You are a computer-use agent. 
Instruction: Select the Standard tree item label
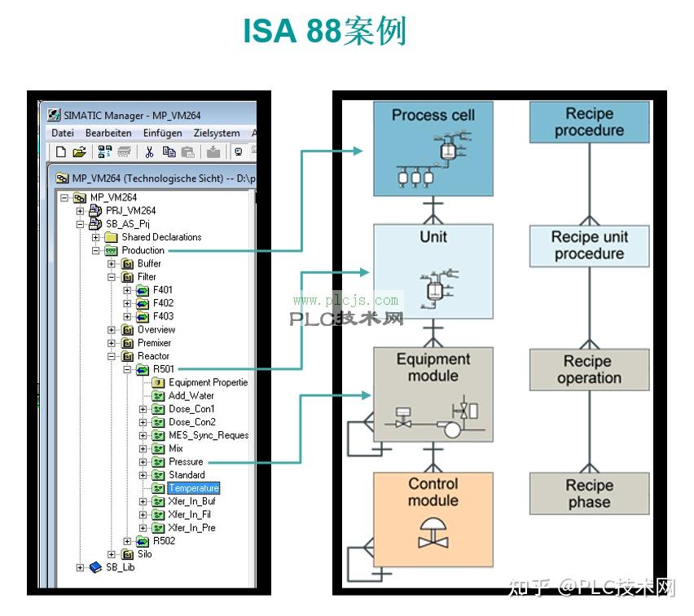click(187, 475)
